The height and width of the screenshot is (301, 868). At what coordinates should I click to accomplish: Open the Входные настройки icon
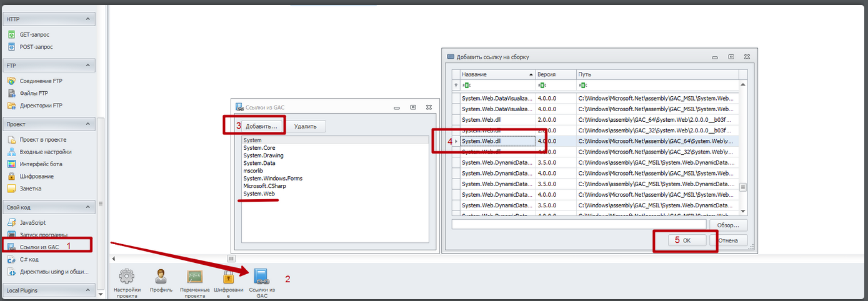click(11, 152)
